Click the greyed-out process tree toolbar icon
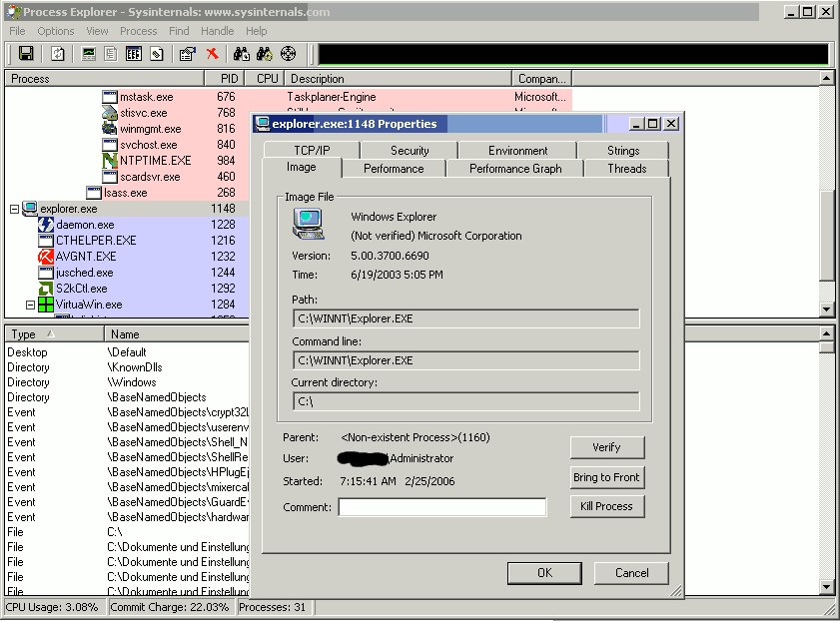840x621 pixels. [x=110, y=54]
